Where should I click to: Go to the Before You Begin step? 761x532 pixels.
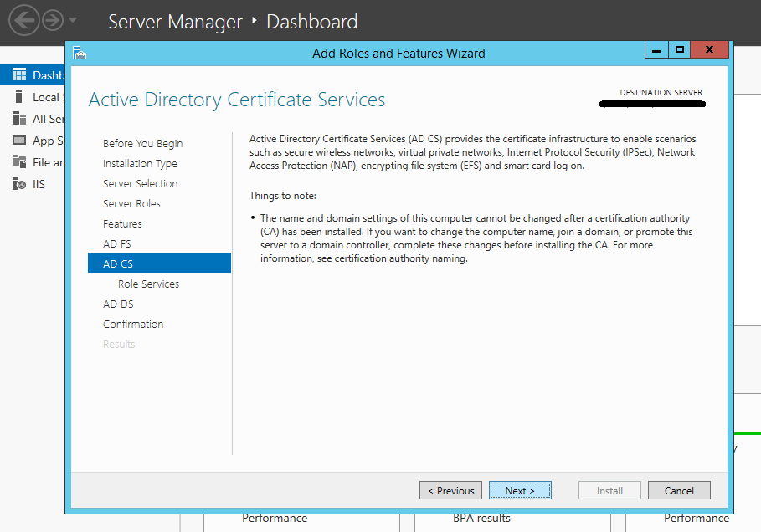[142, 143]
